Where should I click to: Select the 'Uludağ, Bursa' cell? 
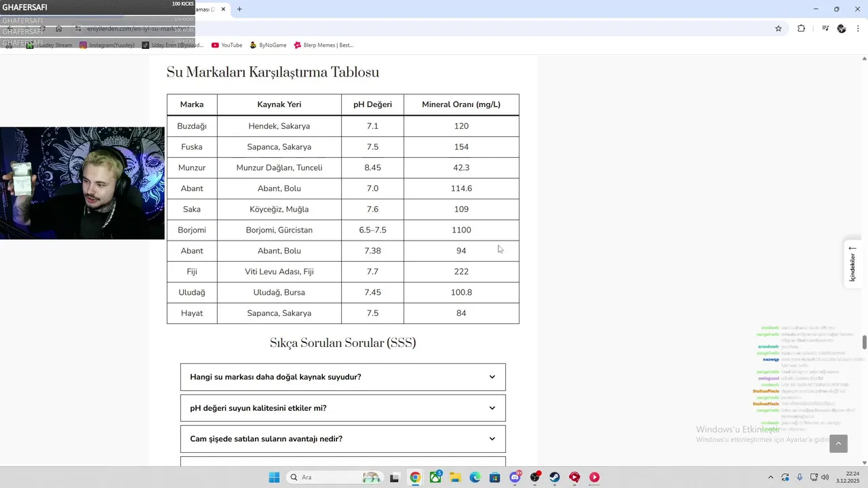click(x=279, y=293)
